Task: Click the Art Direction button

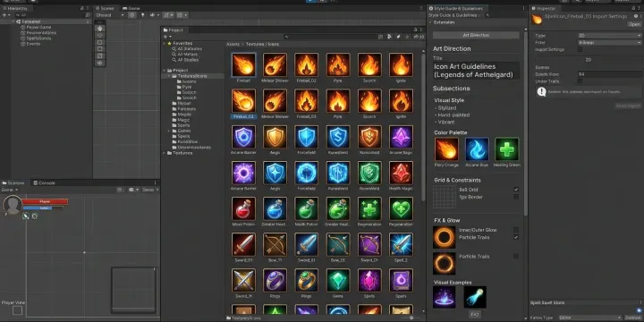Action: point(476,35)
